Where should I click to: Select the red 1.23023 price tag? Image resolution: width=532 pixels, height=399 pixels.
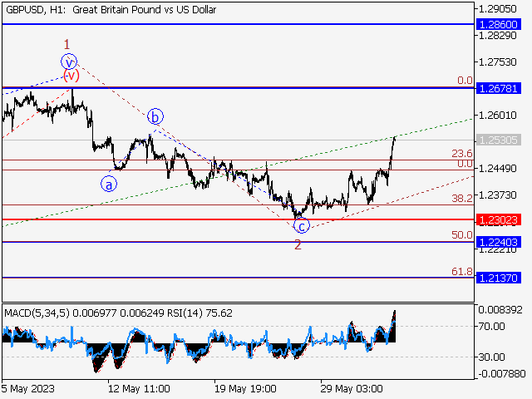pos(498,220)
